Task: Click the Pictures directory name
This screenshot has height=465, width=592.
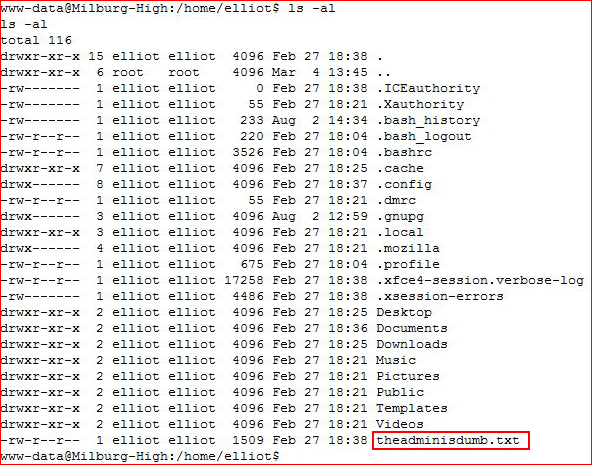Action: [x=408, y=376]
